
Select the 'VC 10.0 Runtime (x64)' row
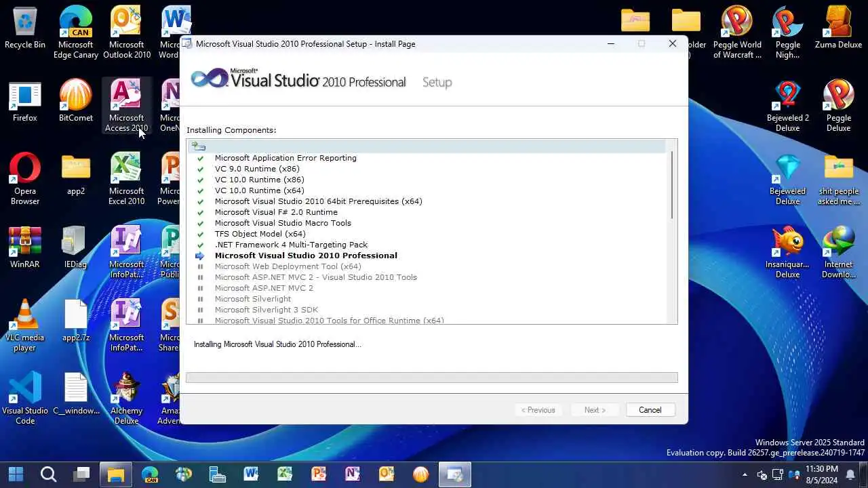(259, 190)
